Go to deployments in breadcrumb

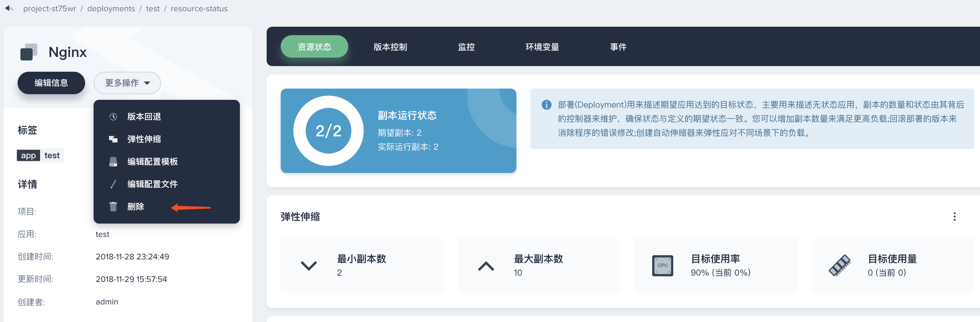(111, 8)
